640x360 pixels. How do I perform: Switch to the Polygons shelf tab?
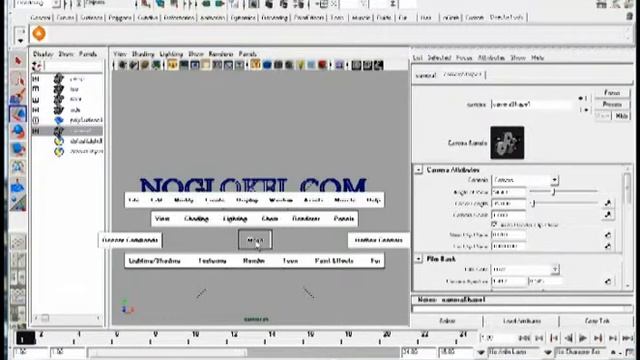pos(120,18)
